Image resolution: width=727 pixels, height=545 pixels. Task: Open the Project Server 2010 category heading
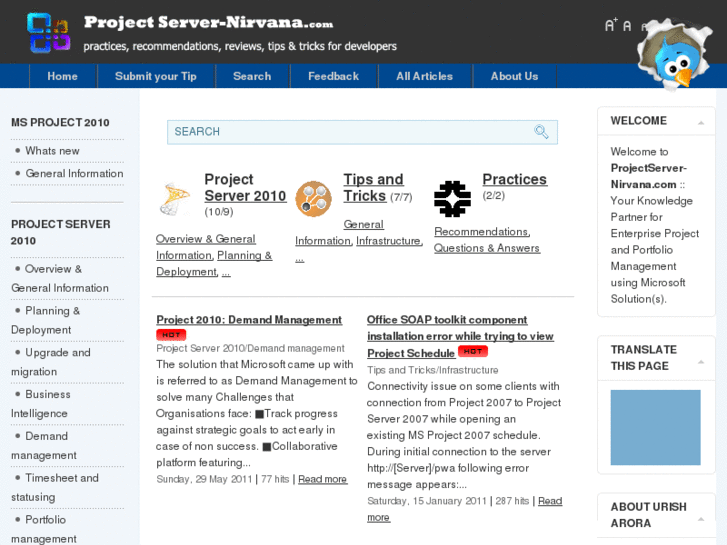[245, 187]
